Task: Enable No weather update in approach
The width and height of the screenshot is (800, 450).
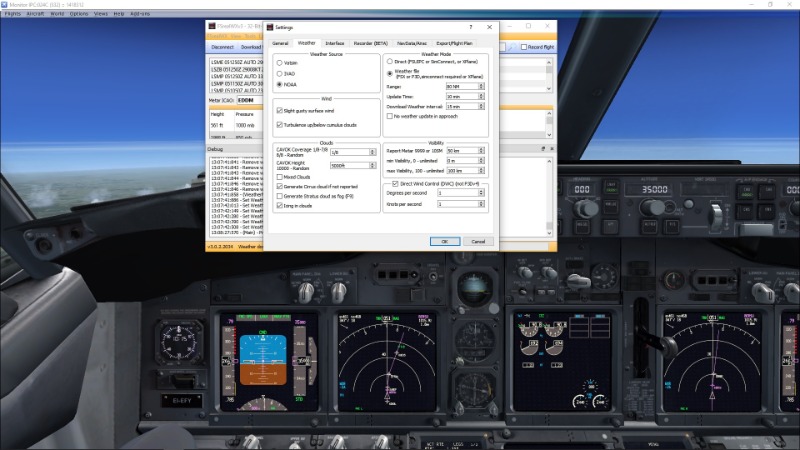Action: [390, 116]
